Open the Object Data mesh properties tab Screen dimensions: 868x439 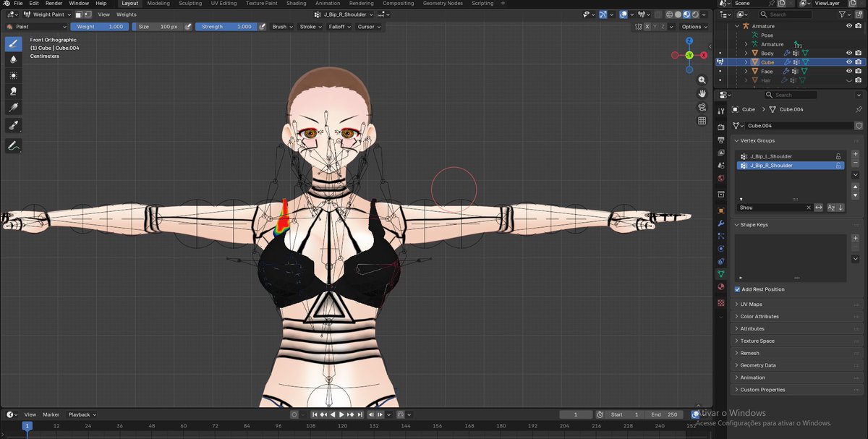(x=721, y=274)
